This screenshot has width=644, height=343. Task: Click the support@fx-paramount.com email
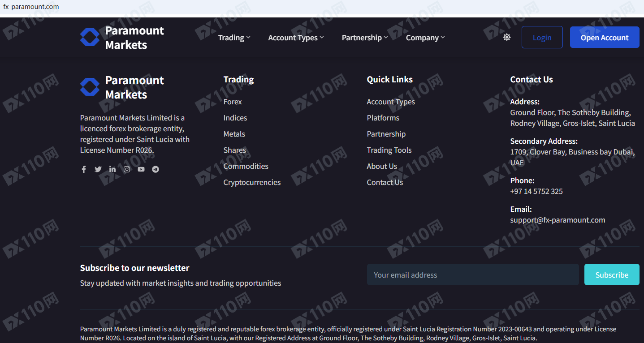coord(558,220)
